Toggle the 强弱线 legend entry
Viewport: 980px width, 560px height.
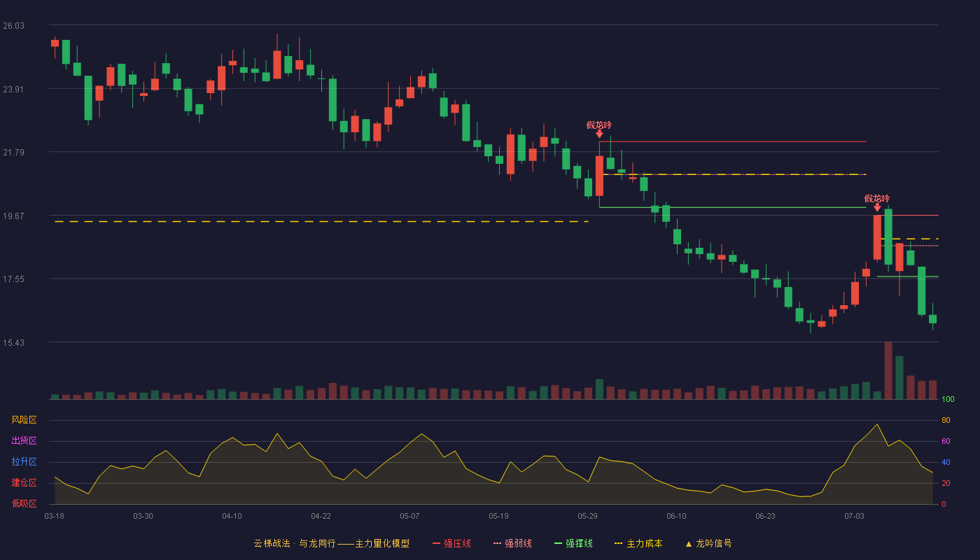[512, 543]
